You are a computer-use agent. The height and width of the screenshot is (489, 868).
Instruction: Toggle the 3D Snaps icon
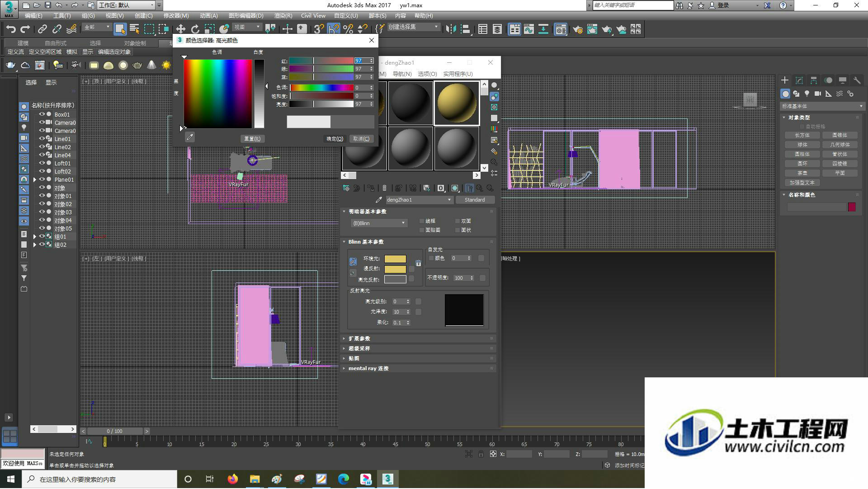(x=319, y=29)
